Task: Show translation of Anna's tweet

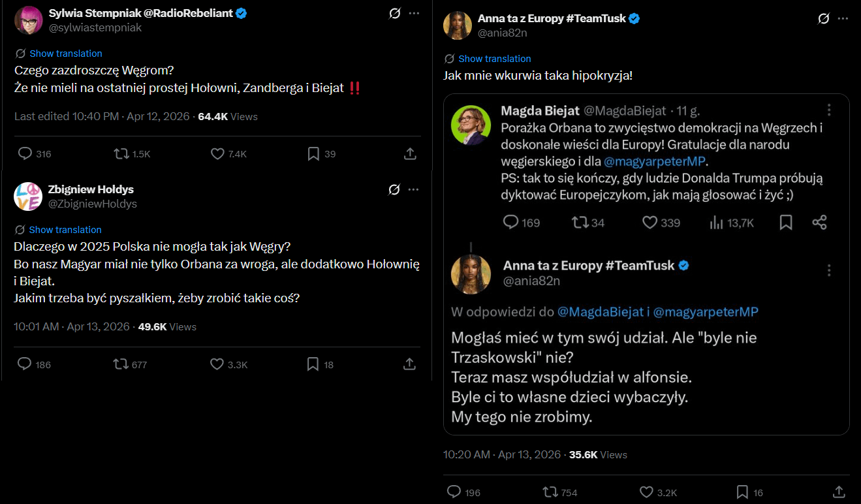Action: click(495, 59)
